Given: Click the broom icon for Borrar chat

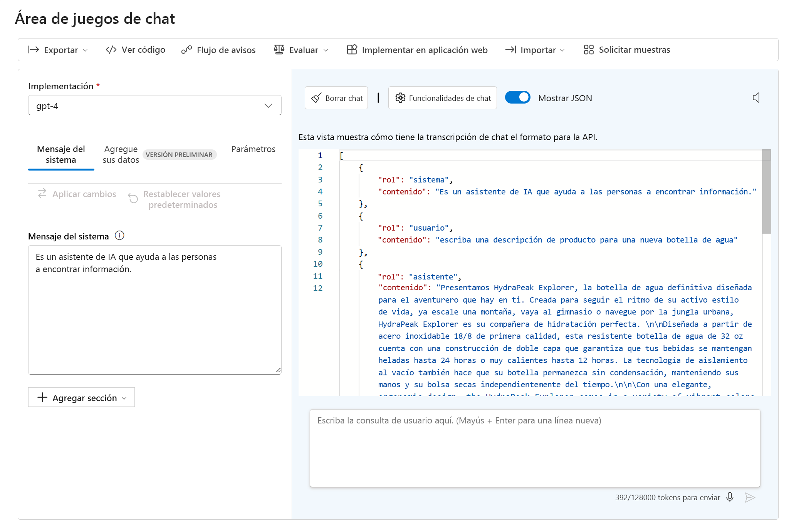Looking at the screenshot, I should pos(316,98).
